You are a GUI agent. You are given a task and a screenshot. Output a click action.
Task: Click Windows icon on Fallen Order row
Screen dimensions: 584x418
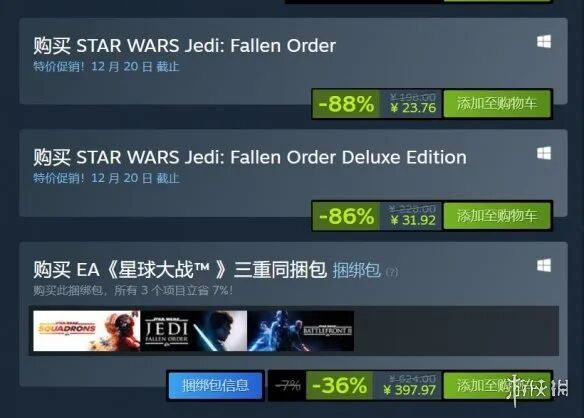click(x=544, y=41)
